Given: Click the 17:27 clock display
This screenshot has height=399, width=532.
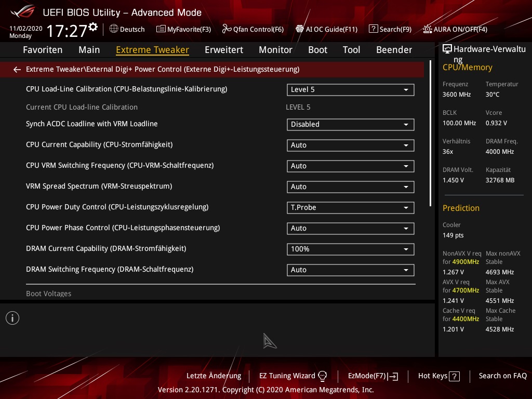Looking at the screenshot, I should pos(67,31).
